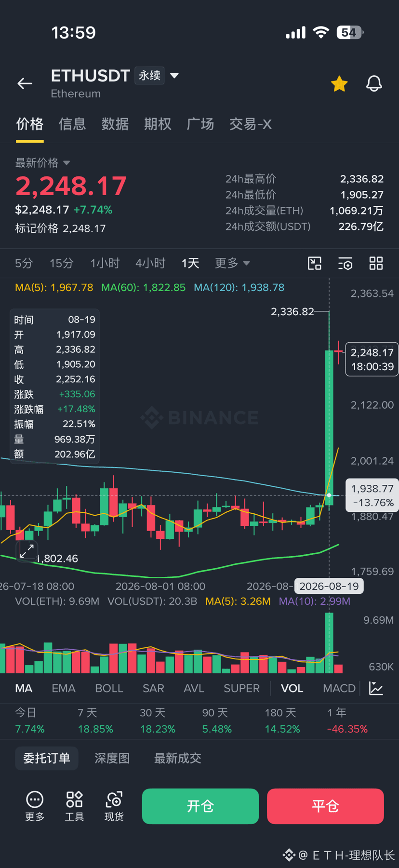This screenshot has width=399, height=868.
Task: Tap 30 天 18.23% performance
Action: tap(158, 721)
